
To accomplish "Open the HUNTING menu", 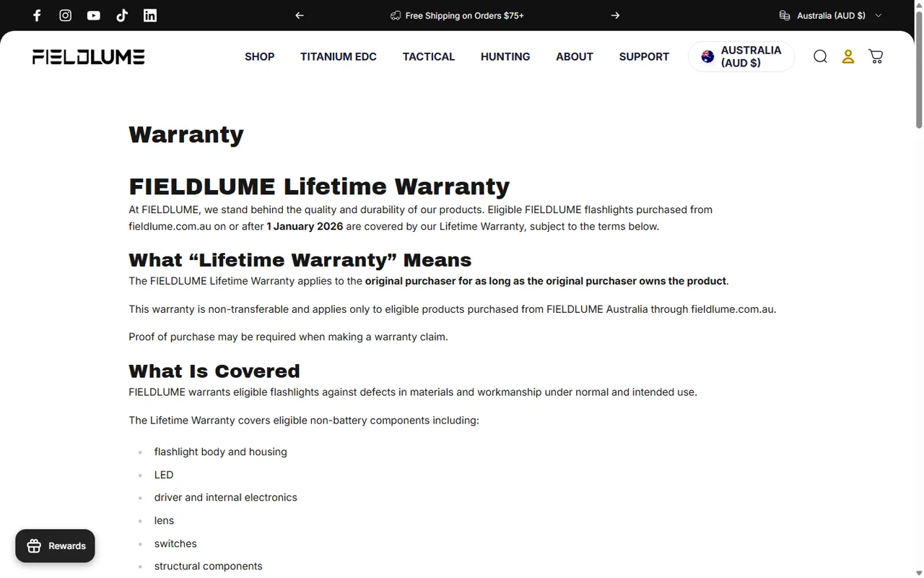I will (505, 56).
